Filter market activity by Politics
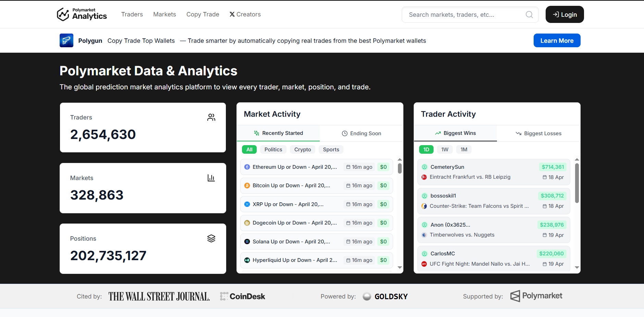The height and width of the screenshot is (317, 644). click(273, 150)
